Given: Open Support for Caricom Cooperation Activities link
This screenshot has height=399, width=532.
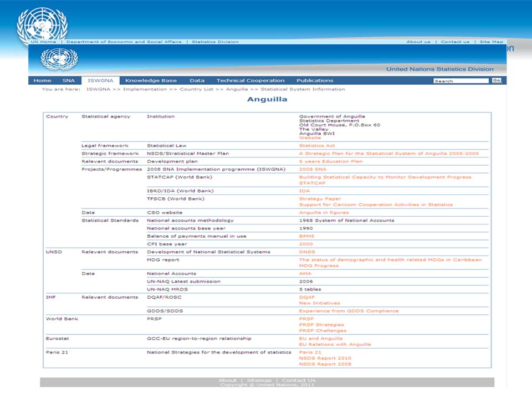Looking at the screenshot, I should 376,204.
